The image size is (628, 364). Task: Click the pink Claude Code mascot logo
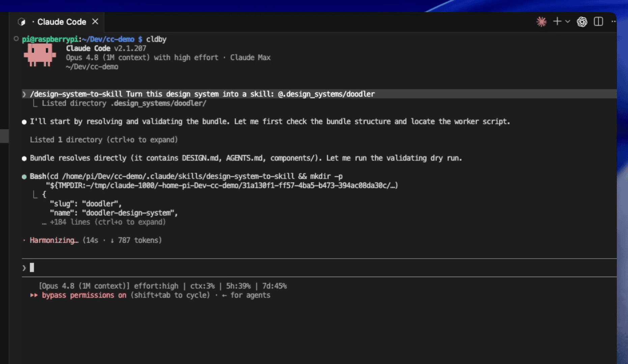[x=40, y=55]
